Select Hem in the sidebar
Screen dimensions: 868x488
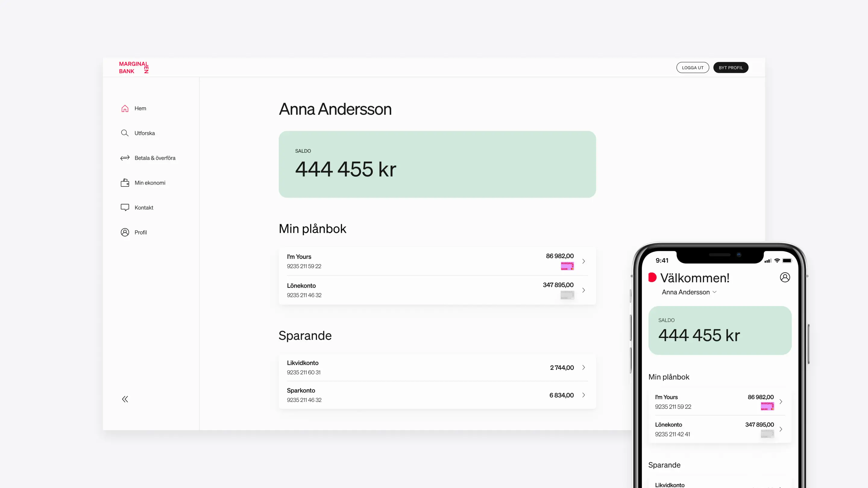click(x=140, y=108)
